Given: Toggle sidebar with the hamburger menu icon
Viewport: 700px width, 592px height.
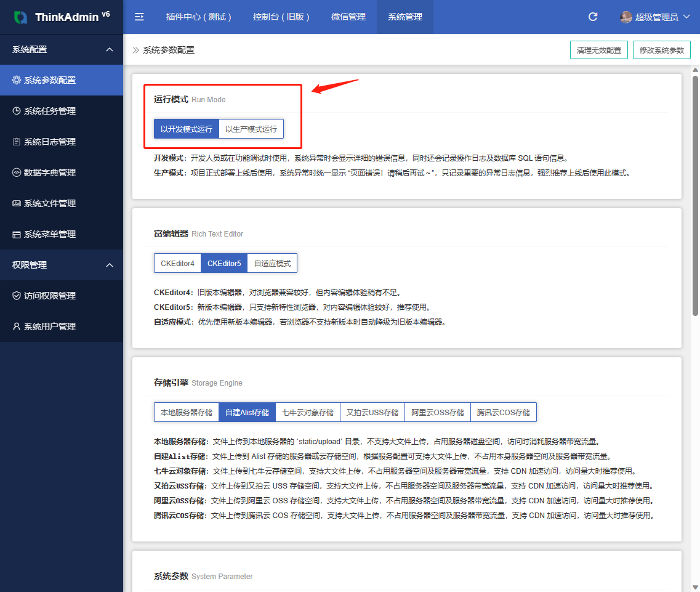Looking at the screenshot, I should pos(139,17).
